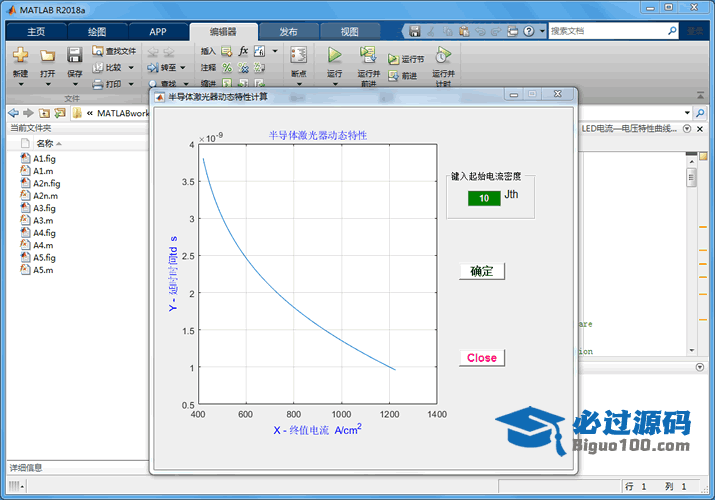Viewport: 715px width, 500px height.
Task: Select the file A5.fig
Action: (44, 257)
